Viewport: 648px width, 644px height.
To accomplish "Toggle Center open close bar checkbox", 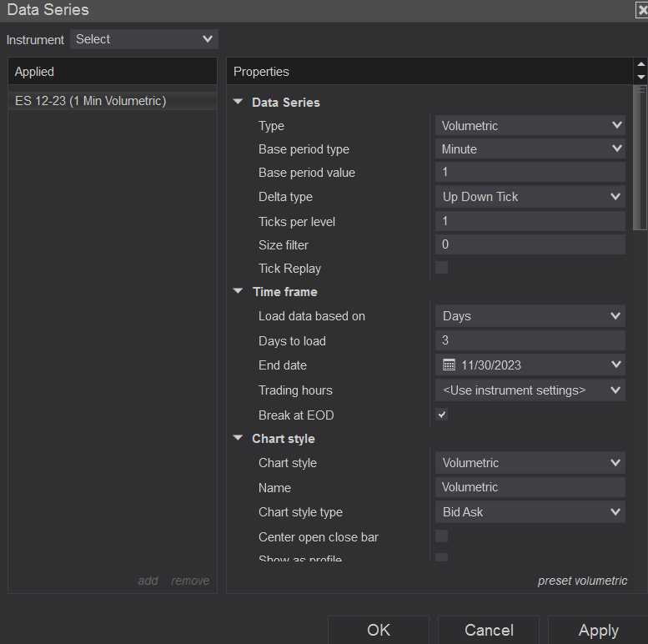I will [x=442, y=536].
